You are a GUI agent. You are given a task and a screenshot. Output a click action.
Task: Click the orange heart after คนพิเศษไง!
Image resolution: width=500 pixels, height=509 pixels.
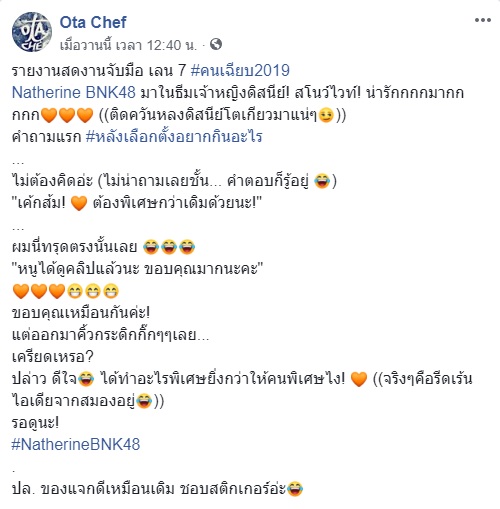(359, 379)
